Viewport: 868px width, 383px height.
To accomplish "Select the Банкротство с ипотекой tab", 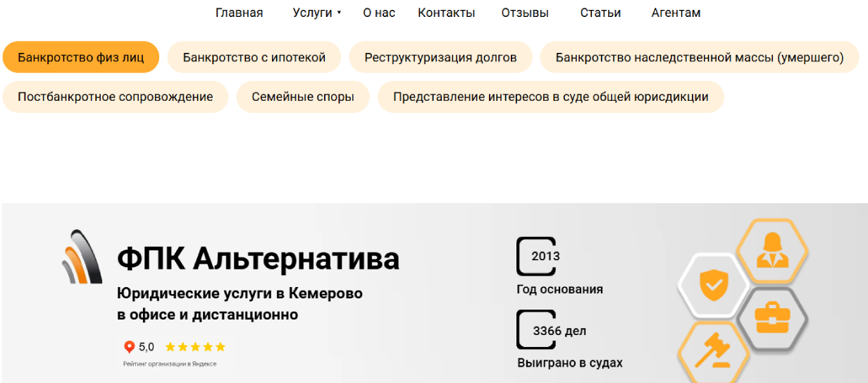I will (254, 57).
